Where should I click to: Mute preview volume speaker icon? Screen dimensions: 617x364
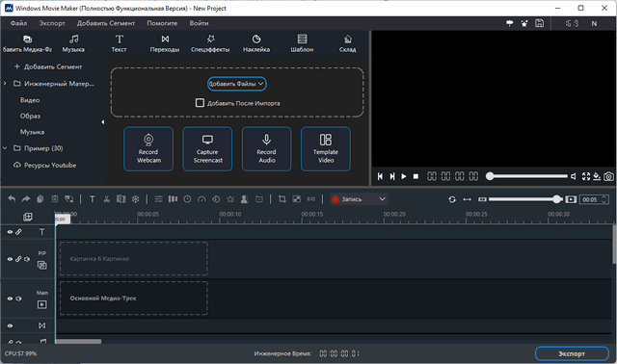click(x=574, y=176)
